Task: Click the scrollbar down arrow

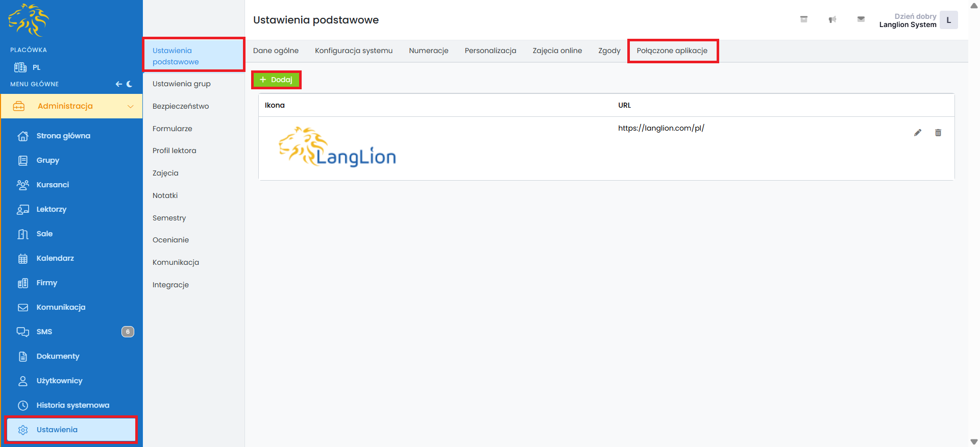Action: pos(974,442)
